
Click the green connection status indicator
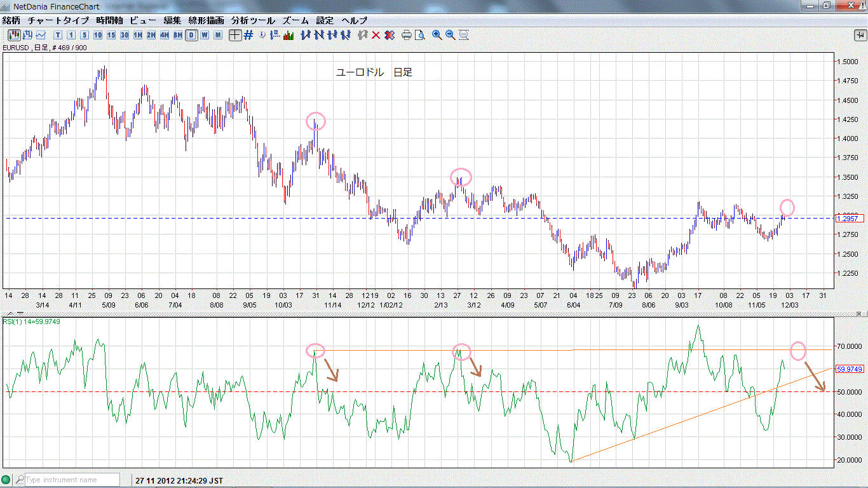point(6,480)
